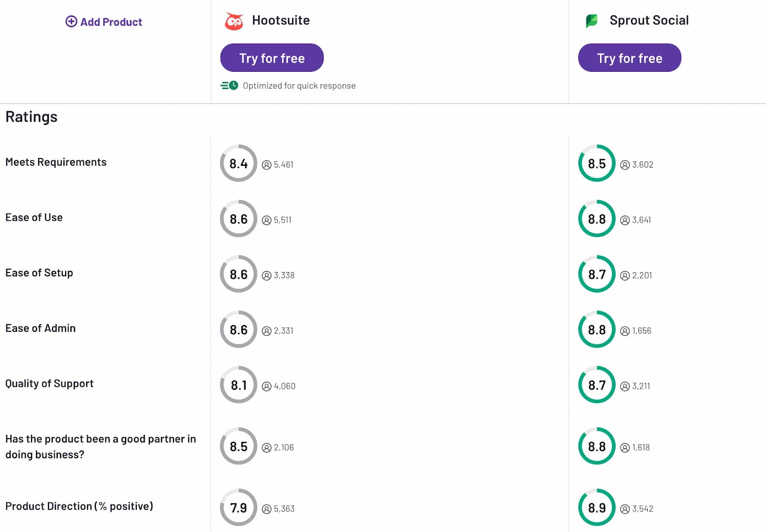Click Hootsuite's Try for free button
766x532 pixels.
tap(272, 58)
